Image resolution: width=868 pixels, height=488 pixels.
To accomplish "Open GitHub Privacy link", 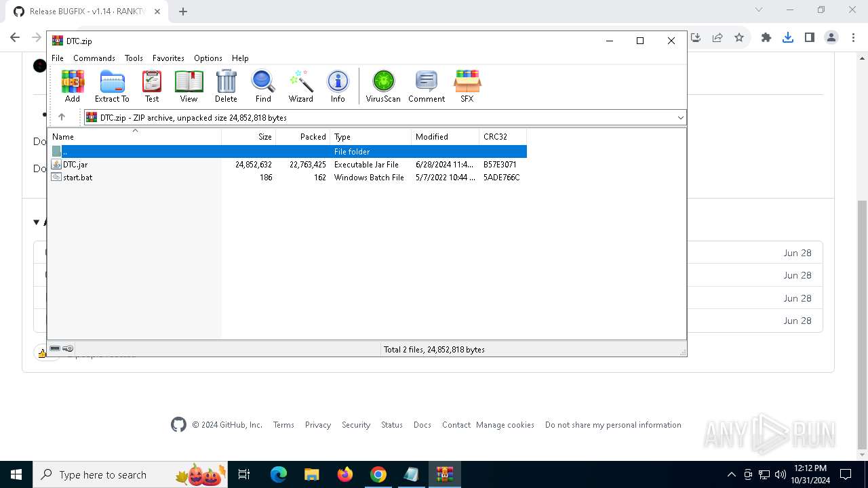I will coord(318,425).
